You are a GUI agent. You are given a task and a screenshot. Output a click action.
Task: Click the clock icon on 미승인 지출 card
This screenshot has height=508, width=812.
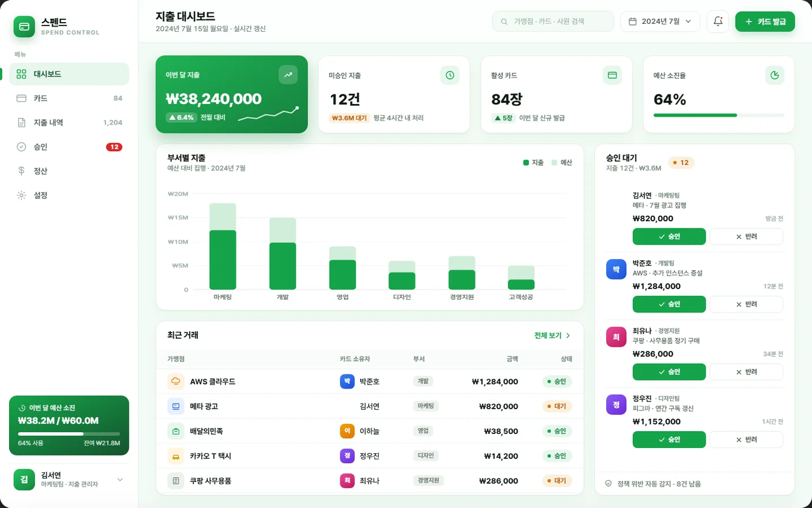pyautogui.click(x=450, y=75)
